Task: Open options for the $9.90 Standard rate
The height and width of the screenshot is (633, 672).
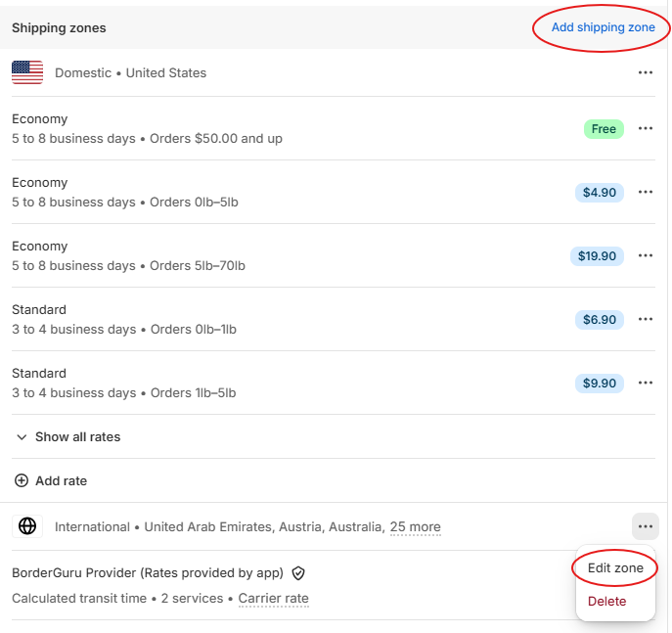Action: tap(645, 383)
